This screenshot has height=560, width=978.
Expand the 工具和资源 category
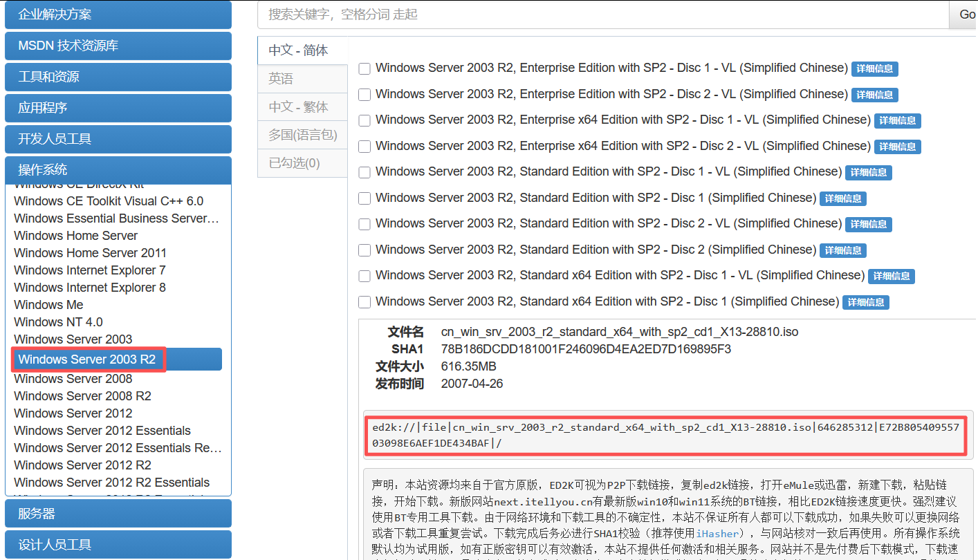118,77
